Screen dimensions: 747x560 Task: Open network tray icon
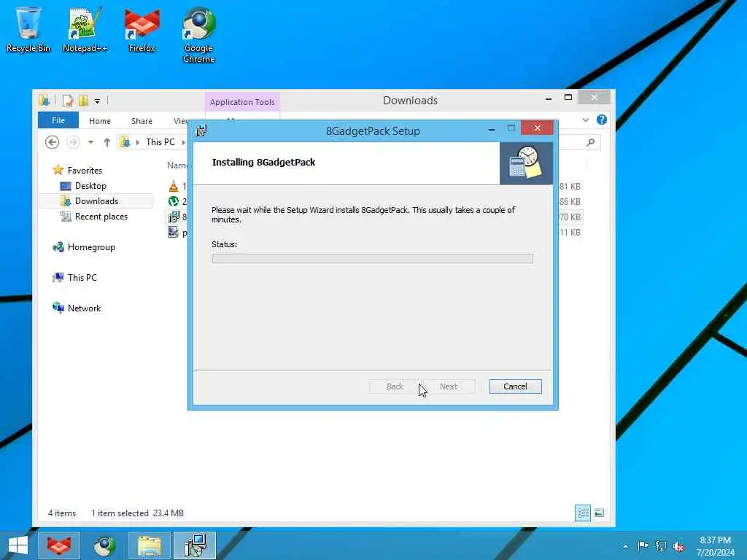click(x=661, y=545)
